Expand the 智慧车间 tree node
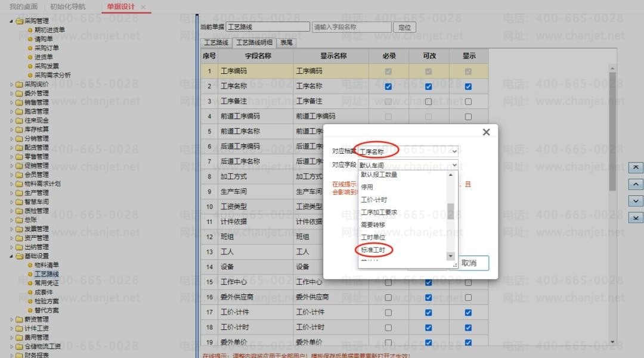 pyautogui.click(x=11, y=202)
